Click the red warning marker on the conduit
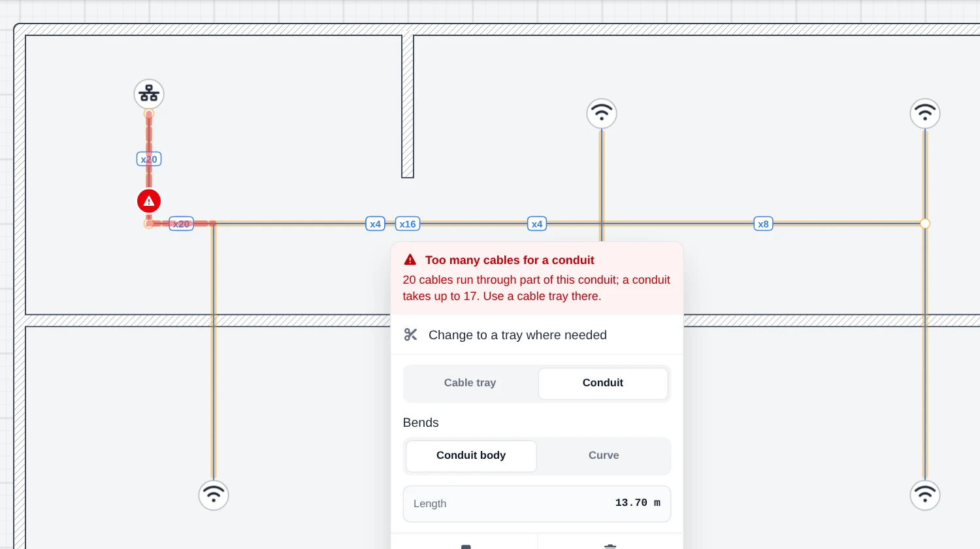980x549 pixels. coord(149,201)
